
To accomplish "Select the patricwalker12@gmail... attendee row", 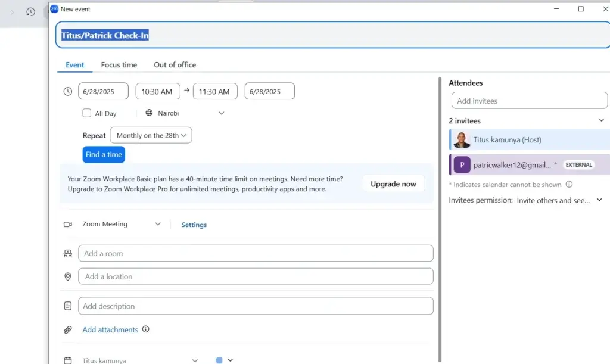I will point(530,165).
